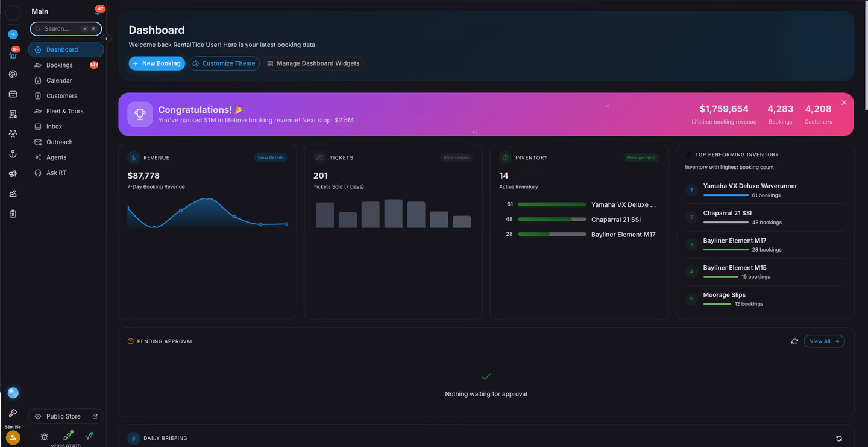The height and width of the screenshot is (447, 868).
Task: Click the bug report icon
Action: [45, 436]
